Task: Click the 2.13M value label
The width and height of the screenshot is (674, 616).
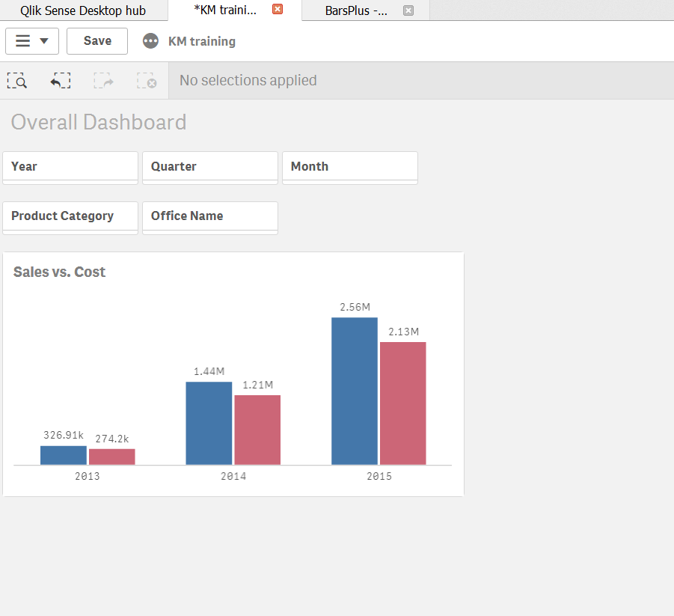Action: pos(404,332)
